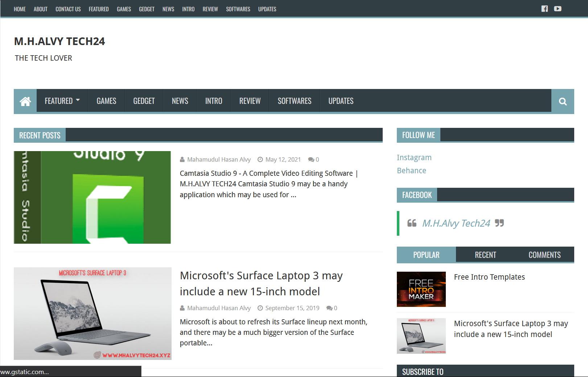Open Free Intro Maker sidebar thumbnail
Screen dimensions: 588x377
421,289
